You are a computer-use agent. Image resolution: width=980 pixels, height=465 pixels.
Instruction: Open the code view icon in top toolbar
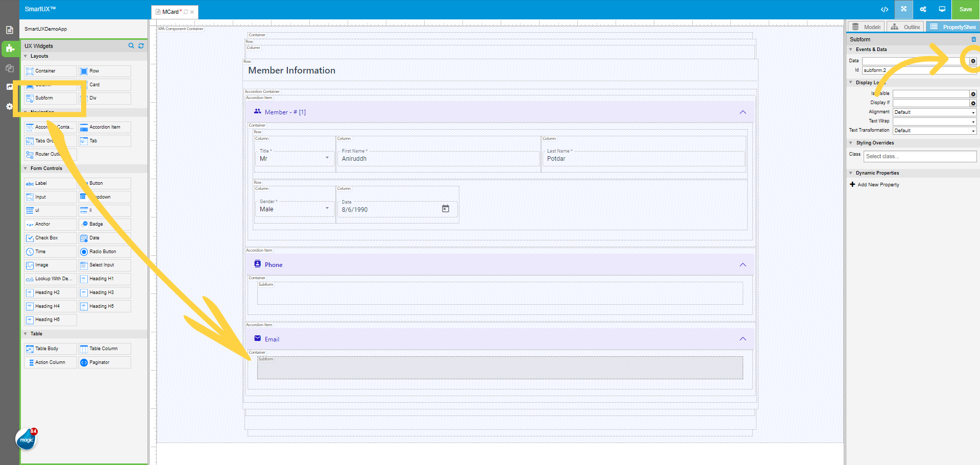pos(885,9)
